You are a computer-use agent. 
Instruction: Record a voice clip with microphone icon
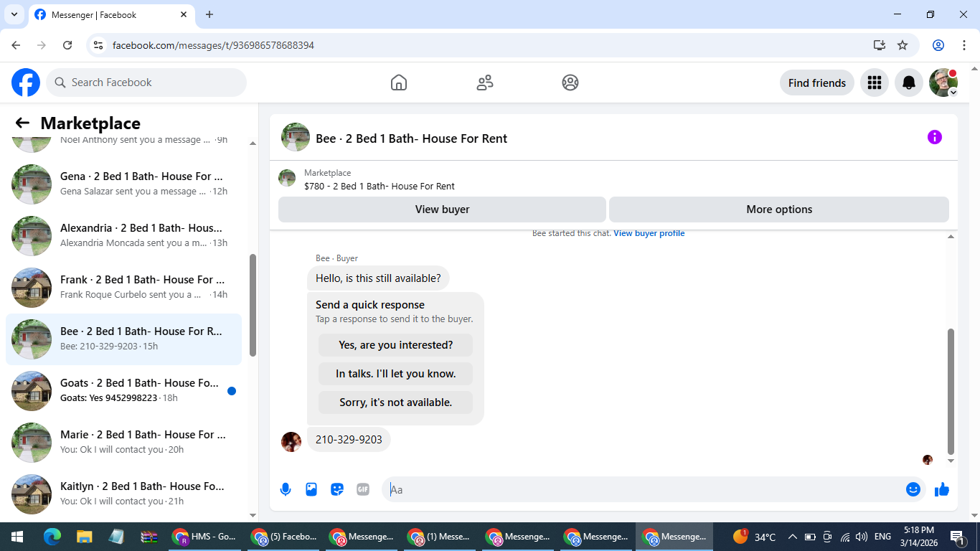point(286,489)
